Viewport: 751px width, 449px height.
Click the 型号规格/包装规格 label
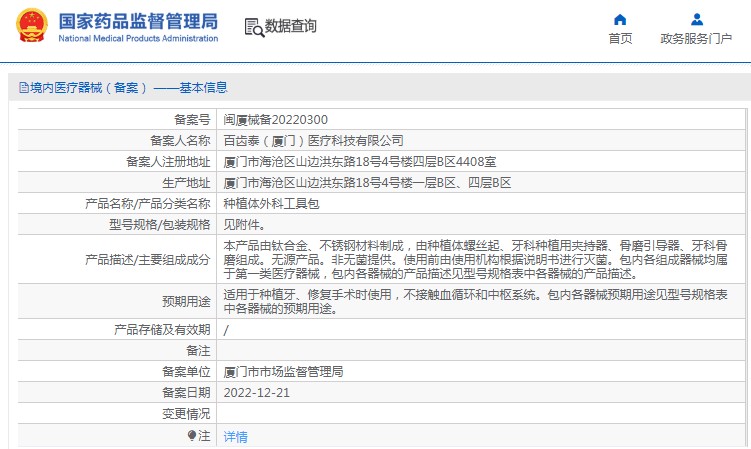click(x=159, y=225)
